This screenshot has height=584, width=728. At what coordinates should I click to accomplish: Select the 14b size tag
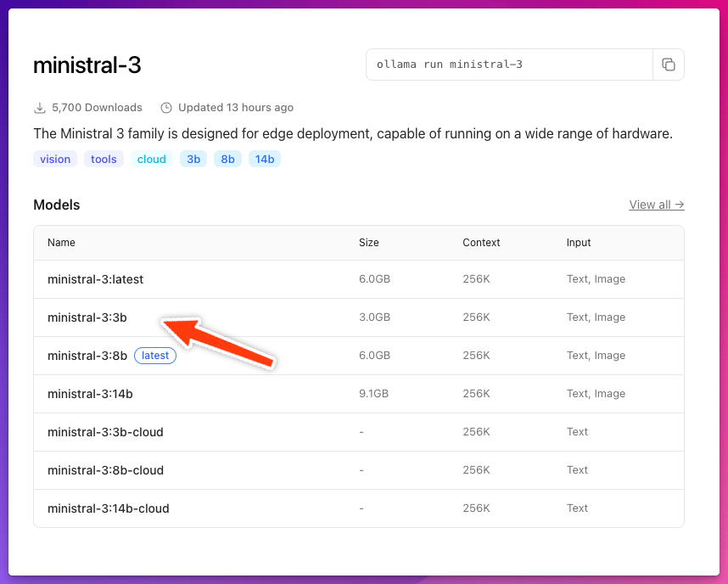point(265,159)
